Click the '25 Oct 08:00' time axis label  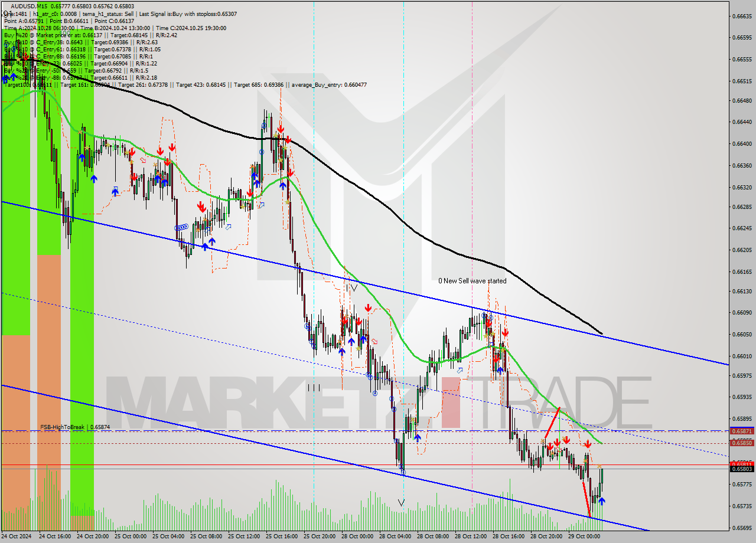pos(207,537)
